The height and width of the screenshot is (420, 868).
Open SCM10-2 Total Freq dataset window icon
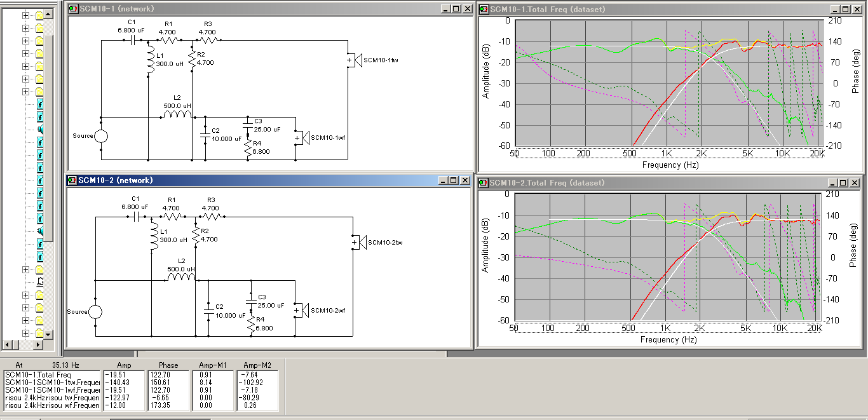click(x=484, y=183)
